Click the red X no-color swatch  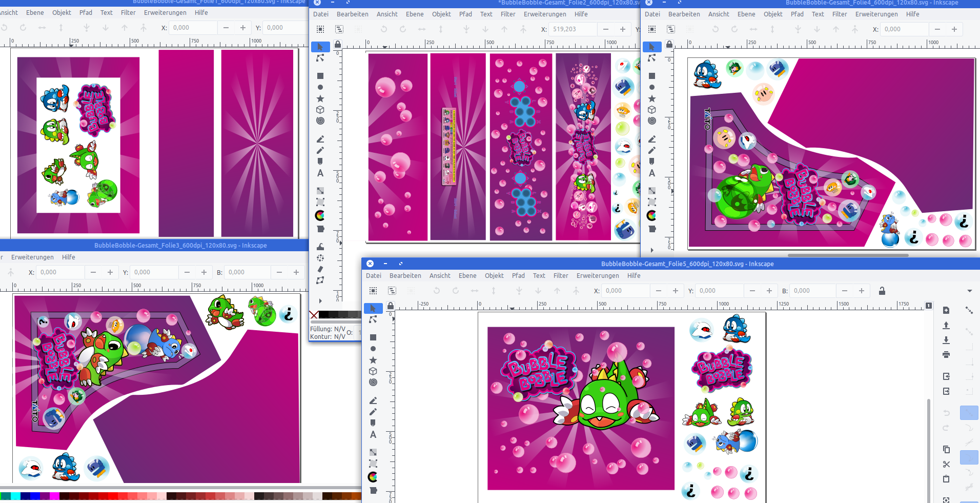coord(314,314)
